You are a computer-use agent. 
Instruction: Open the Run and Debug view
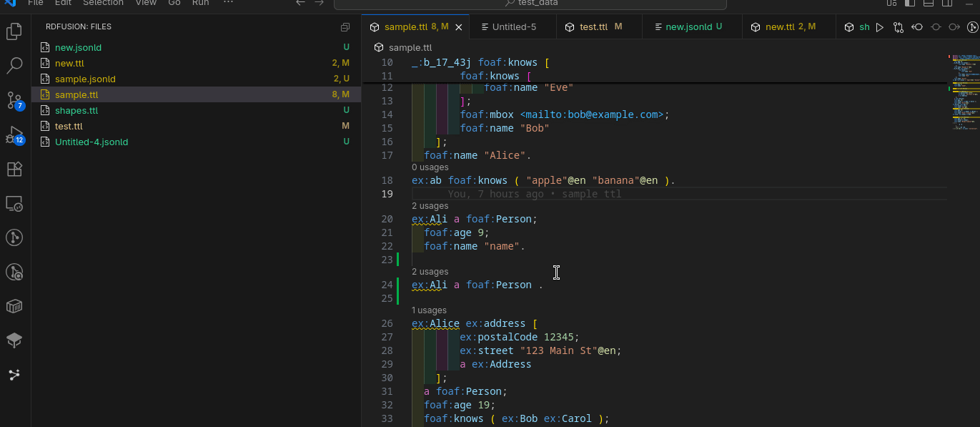click(x=14, y=134)
